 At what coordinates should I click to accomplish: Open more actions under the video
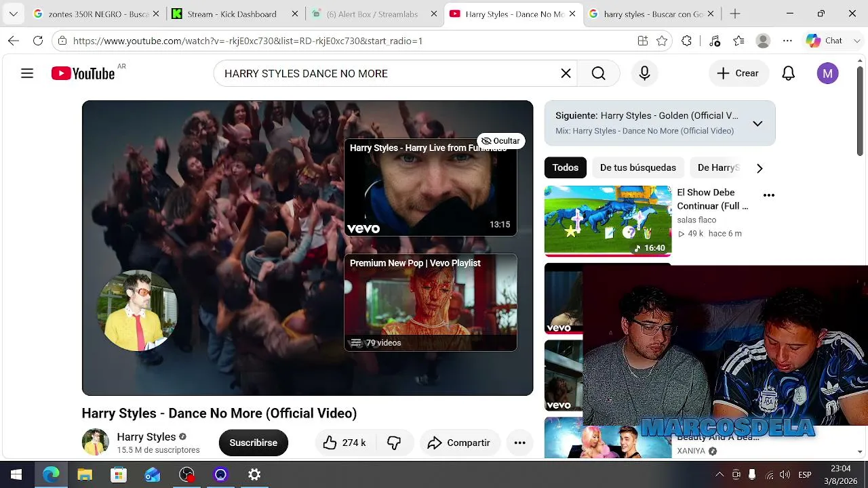tap(519, 443)
